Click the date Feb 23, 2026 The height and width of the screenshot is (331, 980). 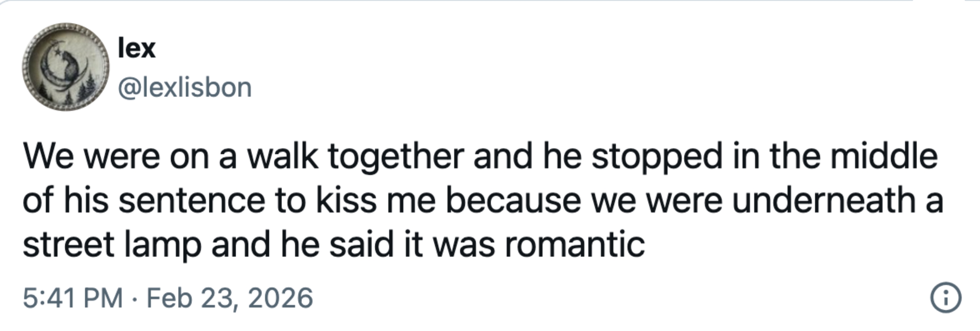(230, 298)
